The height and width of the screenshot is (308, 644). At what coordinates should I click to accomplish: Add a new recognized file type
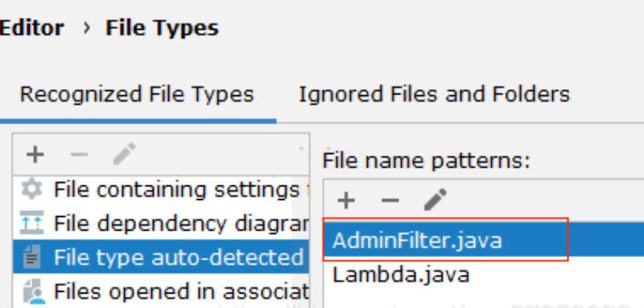coord(35,155)
